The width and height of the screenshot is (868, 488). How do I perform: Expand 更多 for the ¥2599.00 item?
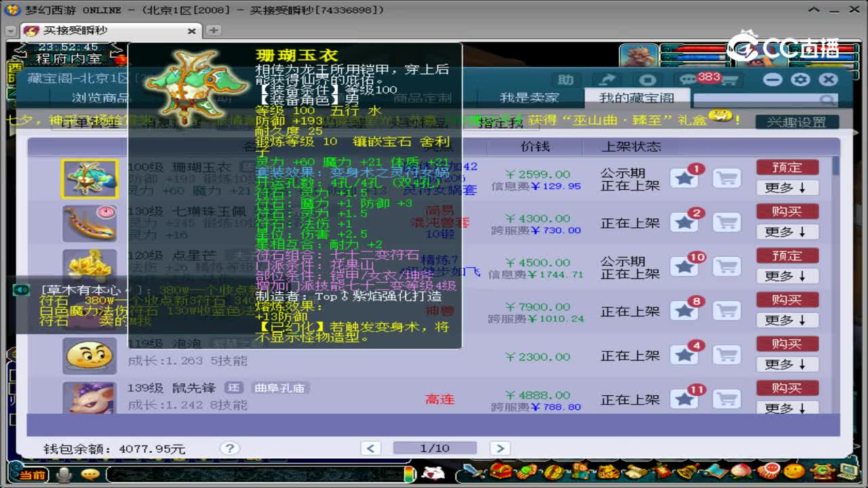[787, 188]
